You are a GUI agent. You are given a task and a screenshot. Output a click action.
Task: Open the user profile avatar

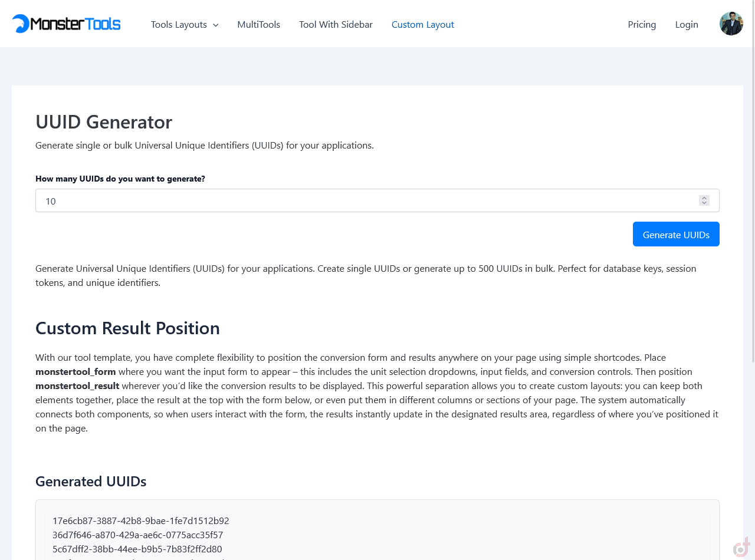point(731,24)
